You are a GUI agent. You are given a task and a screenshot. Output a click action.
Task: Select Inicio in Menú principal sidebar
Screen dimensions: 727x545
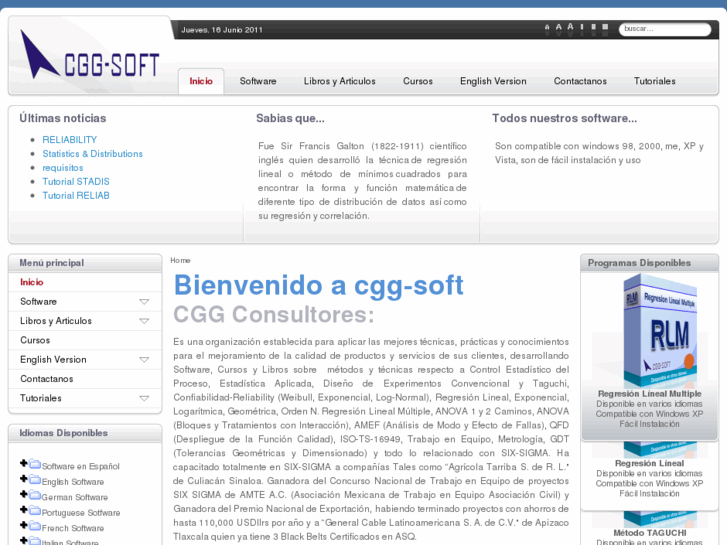(85, 282)
